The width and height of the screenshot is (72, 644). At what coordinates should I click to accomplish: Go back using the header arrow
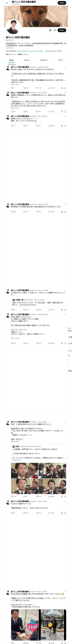7,3
